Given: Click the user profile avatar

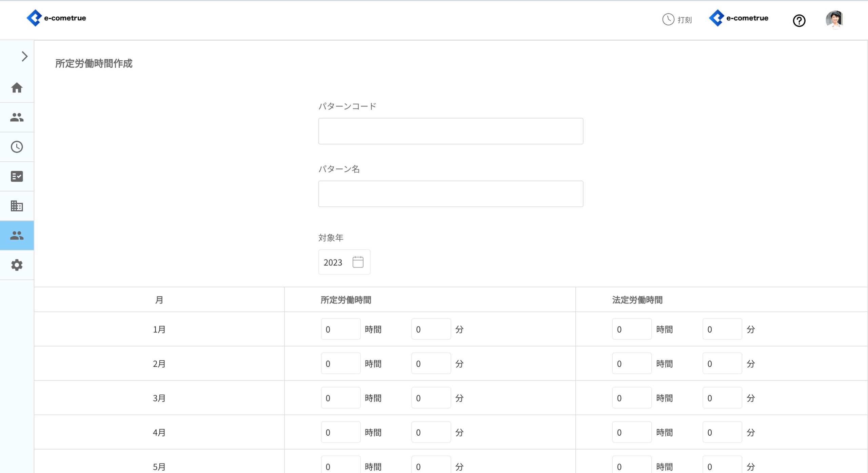Looking at the screenshot, I should click(834, 20).
